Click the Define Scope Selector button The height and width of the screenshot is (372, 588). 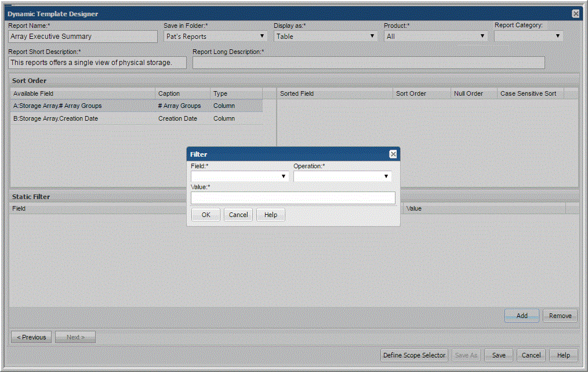pos(414,355)
